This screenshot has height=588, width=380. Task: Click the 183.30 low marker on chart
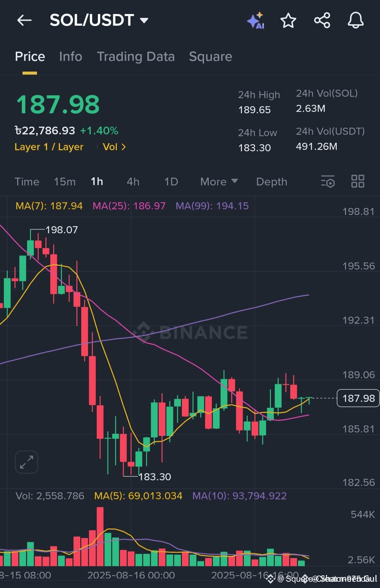point(155,477)
